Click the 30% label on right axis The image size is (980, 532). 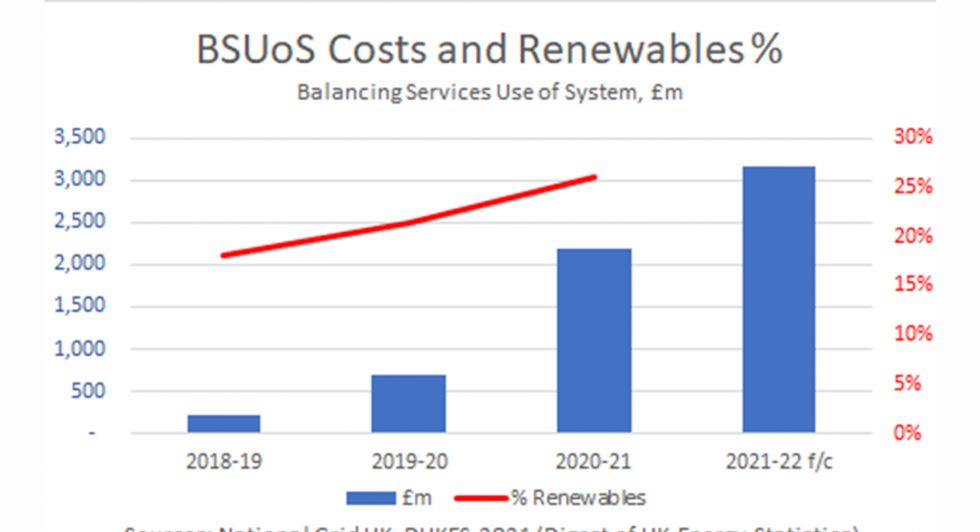click(x=912, y=138)
